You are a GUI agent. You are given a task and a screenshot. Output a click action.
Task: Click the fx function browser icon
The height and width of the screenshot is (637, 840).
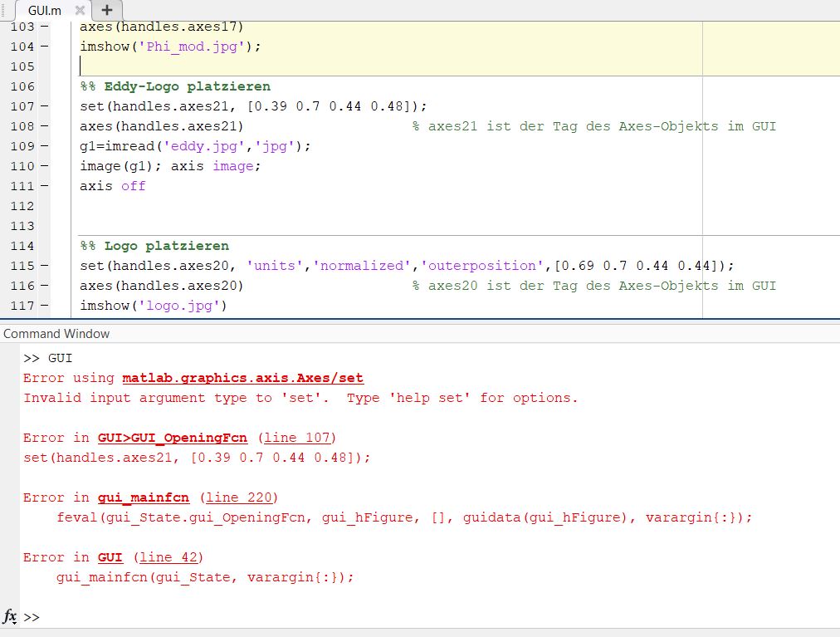click(10, 617)
